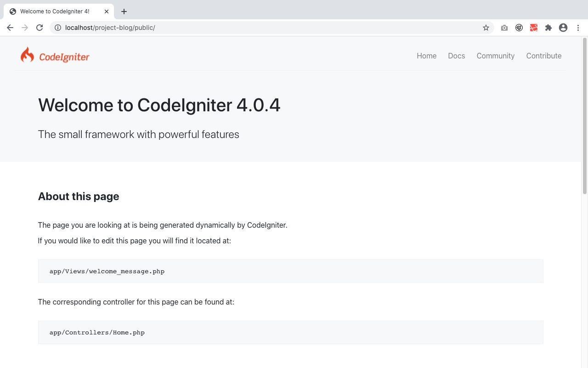Visit the Community page link
Image resolution: width=588 pixels, height=368 pixels.
pos(495,56)
